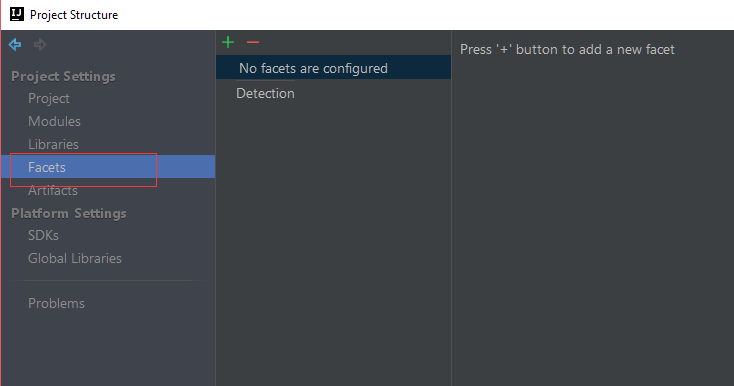Select the Facets item in sidebar
The height and width of the screenshot is (386, 734).
(x=108, y=167)
